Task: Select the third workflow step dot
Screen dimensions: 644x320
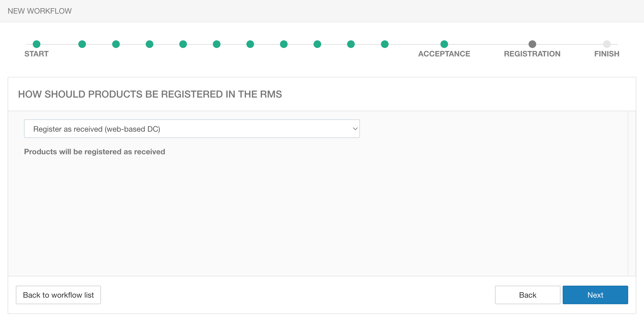Action: pyautogui.click(x=116, y=44)
